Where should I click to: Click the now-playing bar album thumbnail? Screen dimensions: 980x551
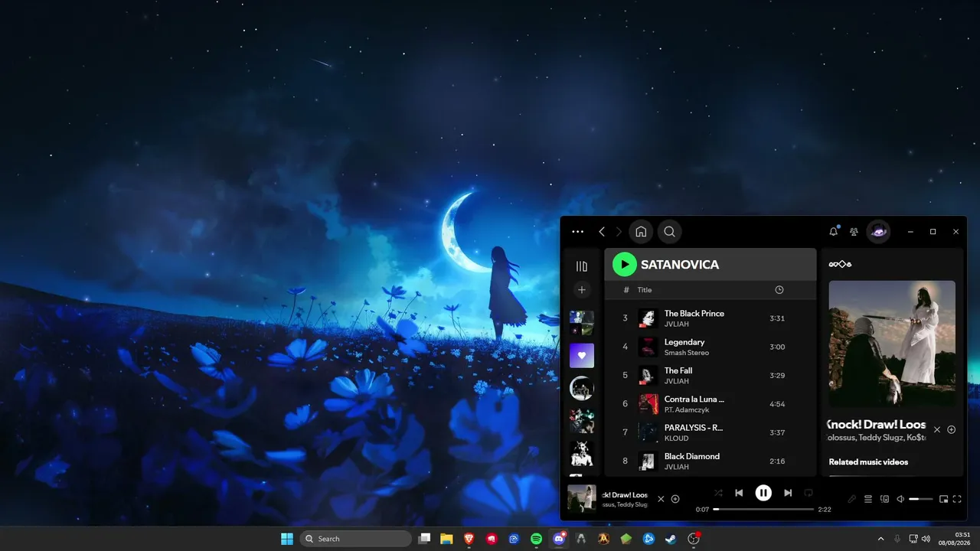582,499
